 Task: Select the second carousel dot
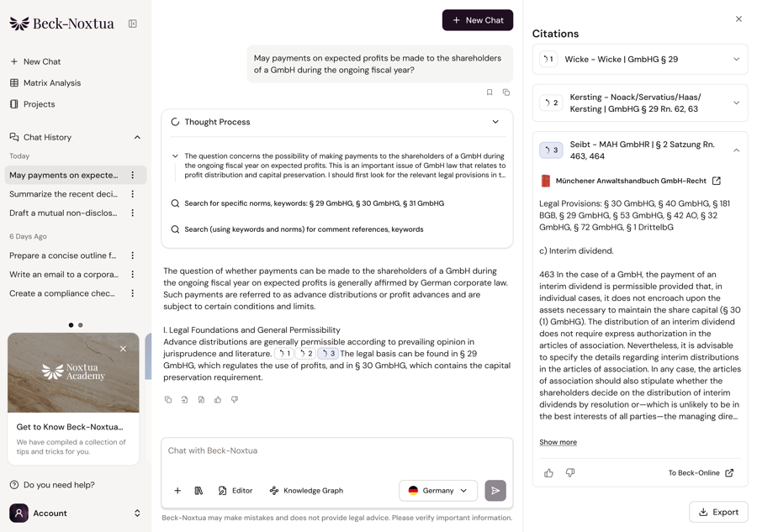click(x=81, y=325)
